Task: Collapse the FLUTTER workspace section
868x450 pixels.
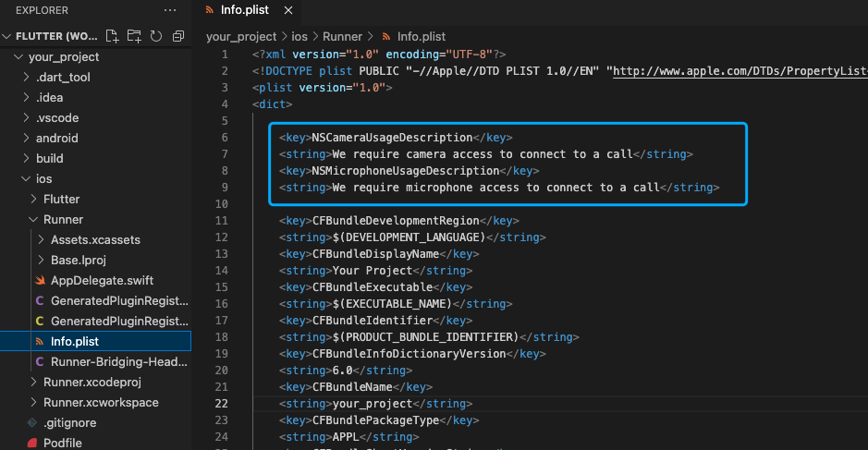Action: click(x=9, y=37)
